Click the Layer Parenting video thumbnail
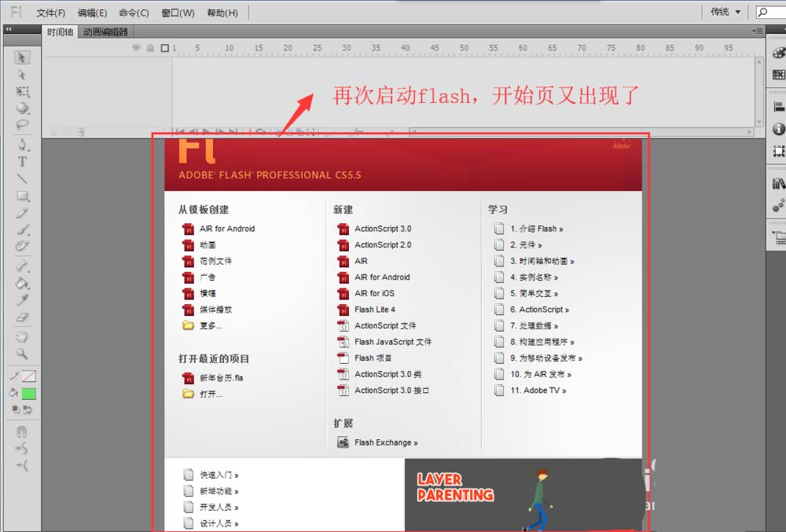Viewport: 786px width, 532px height. point(523,495)
